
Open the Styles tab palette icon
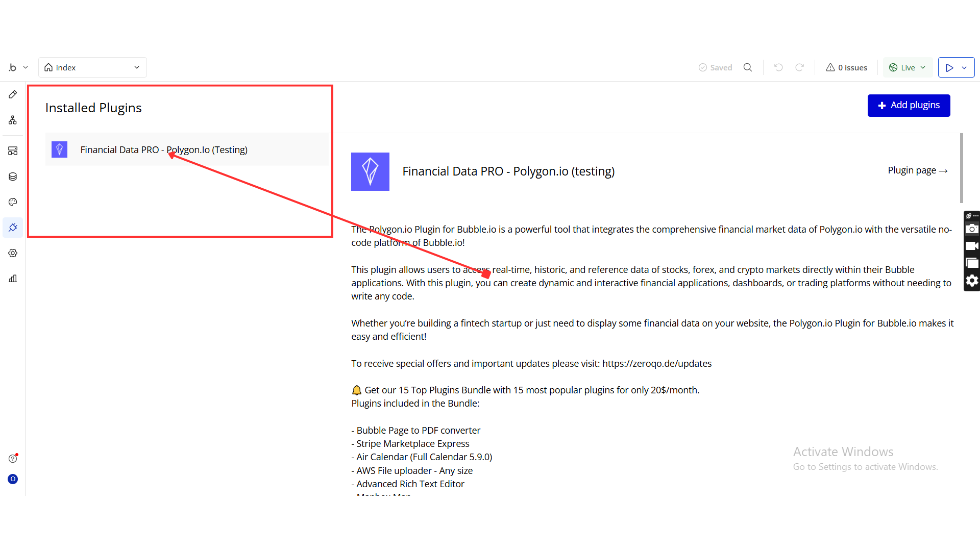[x=13, y=202]
